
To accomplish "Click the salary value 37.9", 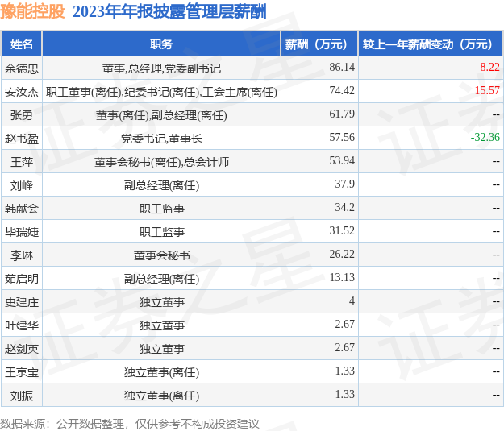I will coord(345,184).
